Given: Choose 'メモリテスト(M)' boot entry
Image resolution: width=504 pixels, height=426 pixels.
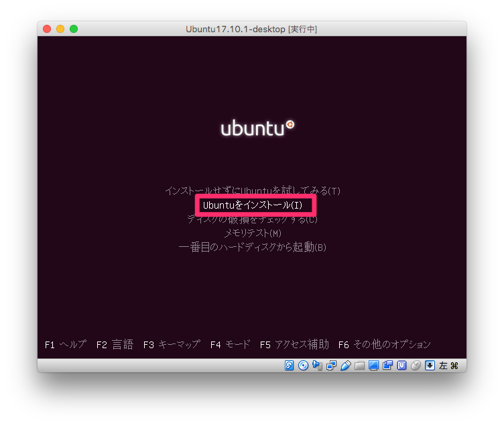Looking at the screenshot, I should click(x=253, y=233).
